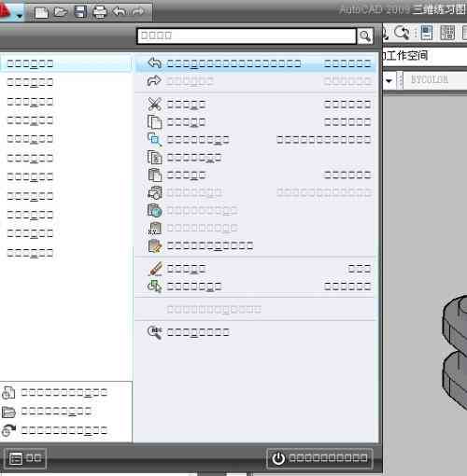Click the Open folder icon in quick access toolbar
Viewport: 467px width, 476px height.
click(61, 12)
